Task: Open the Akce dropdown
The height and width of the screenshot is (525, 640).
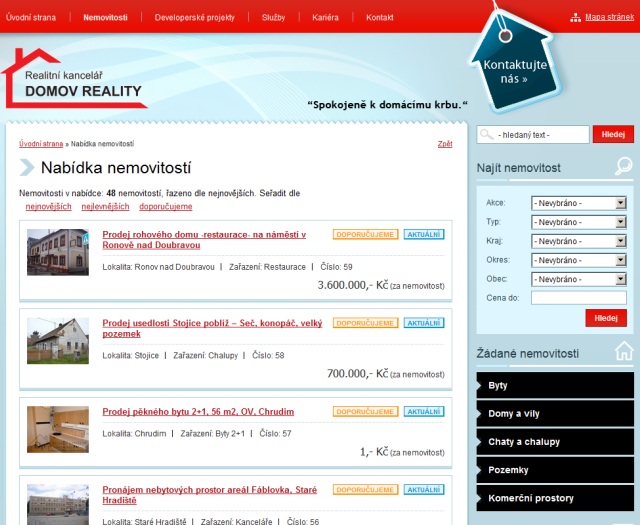Action: 579,203
